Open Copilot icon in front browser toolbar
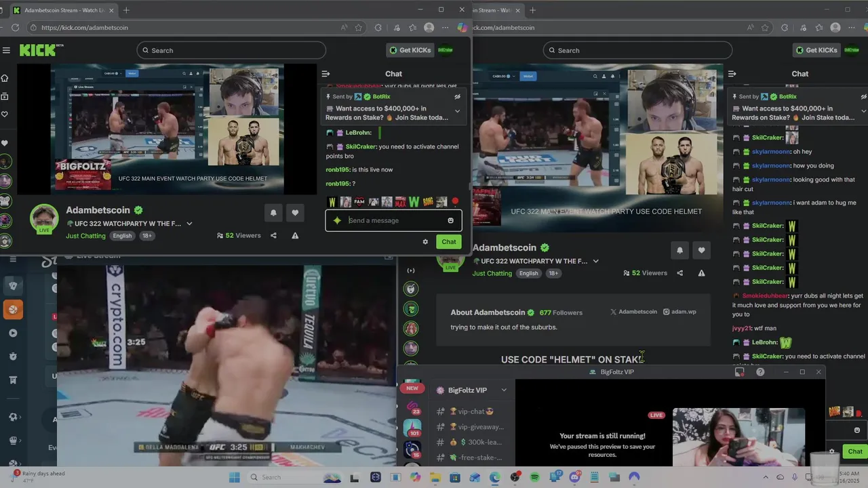The width and height of the screenshot is (868, 488). coord(462,28)
